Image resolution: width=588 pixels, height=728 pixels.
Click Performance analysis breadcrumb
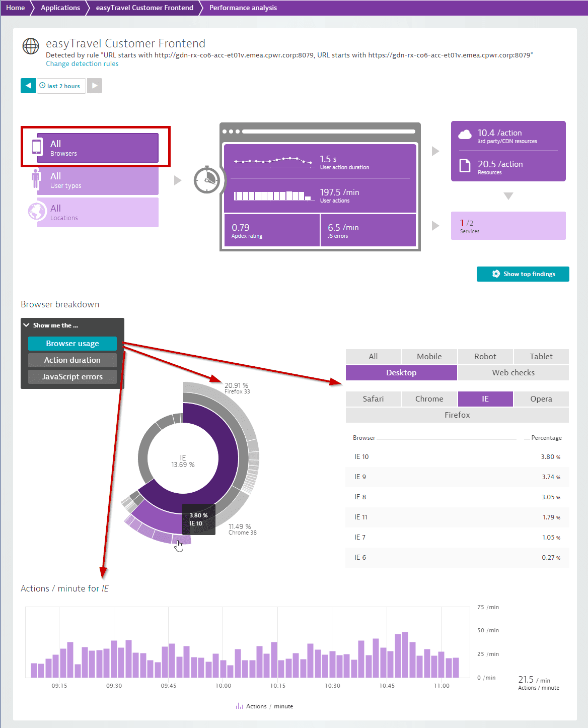pyautogui.click(x=243, y=8)
